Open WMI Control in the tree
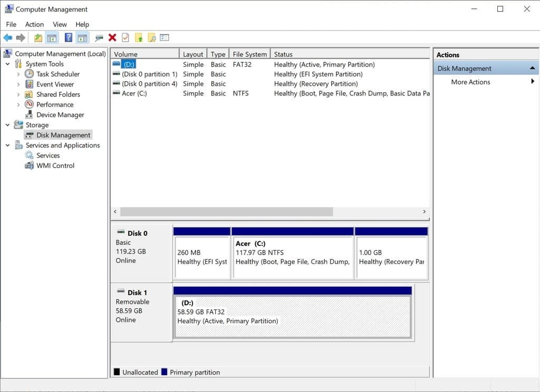 pos(55,165)
